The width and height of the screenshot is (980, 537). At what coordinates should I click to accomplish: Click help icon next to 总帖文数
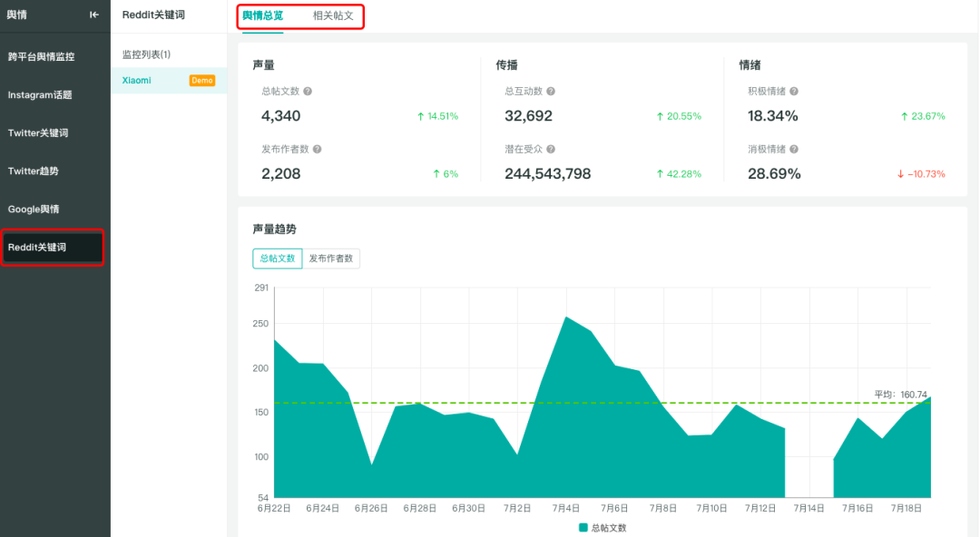pos(308,92)
